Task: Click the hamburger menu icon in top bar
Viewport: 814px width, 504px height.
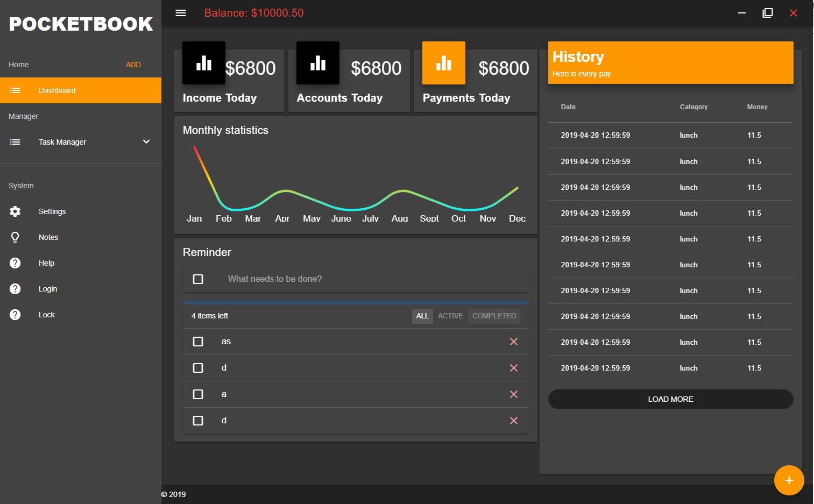Action: coord(181,13)
